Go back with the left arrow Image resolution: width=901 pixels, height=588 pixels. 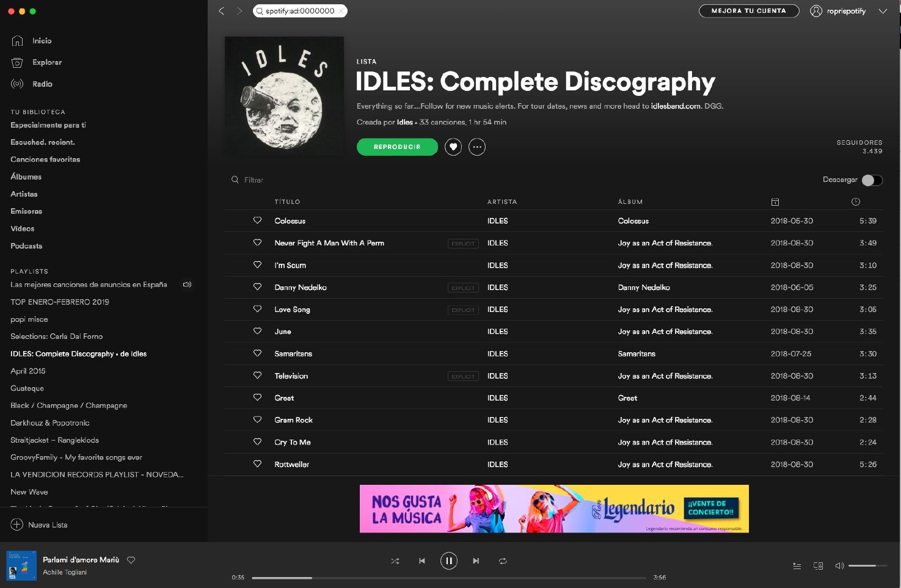222,11
